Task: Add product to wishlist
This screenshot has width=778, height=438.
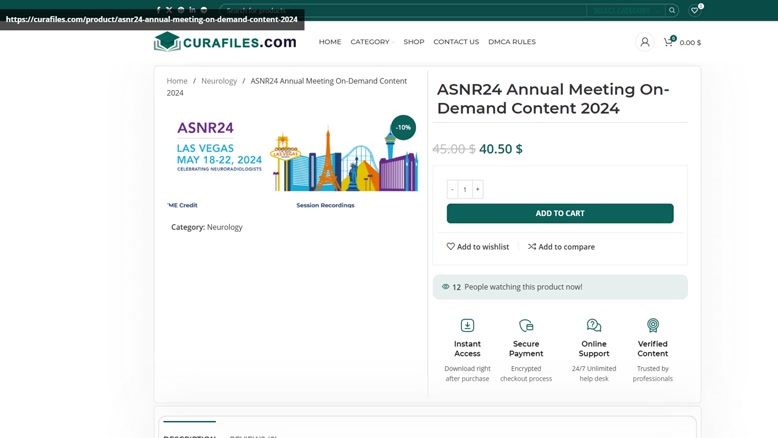Action: tap(478, 247)
